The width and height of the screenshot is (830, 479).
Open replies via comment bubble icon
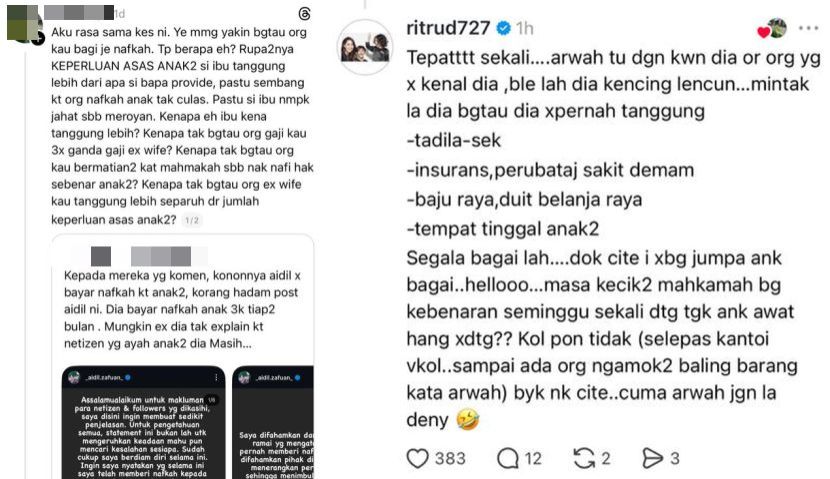(x=508, y=458)
